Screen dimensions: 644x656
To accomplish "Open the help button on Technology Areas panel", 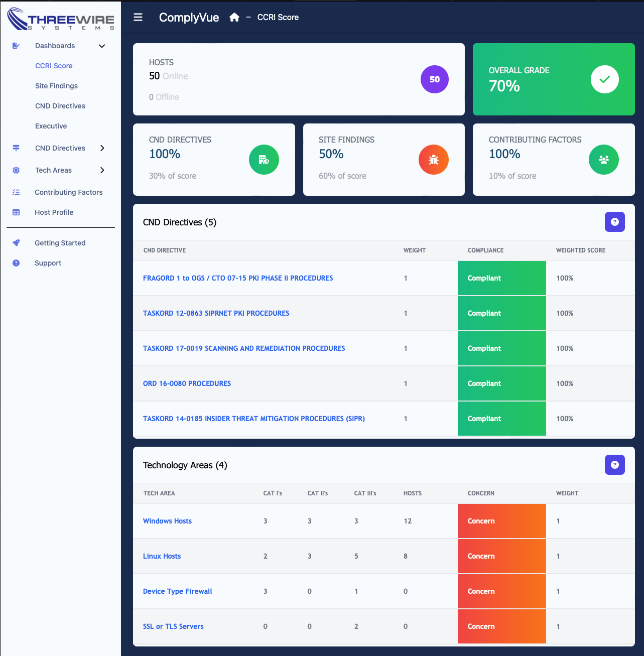I will (614, 465).
